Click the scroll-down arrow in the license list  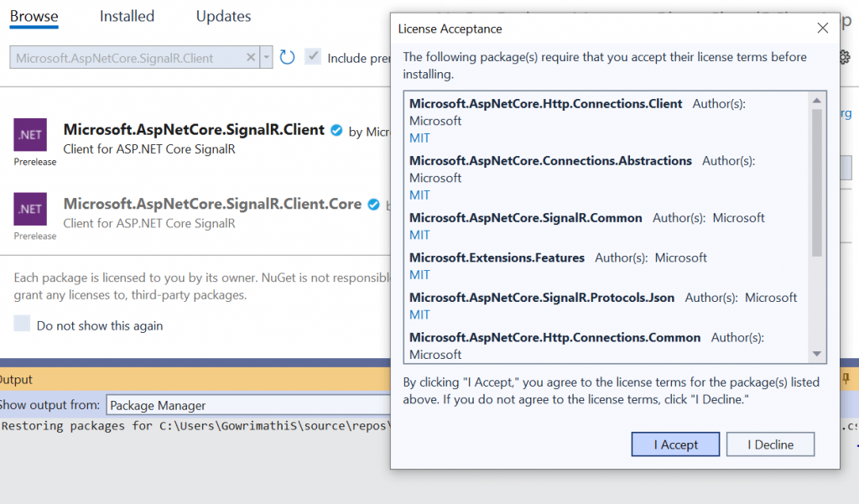[818, 353]
